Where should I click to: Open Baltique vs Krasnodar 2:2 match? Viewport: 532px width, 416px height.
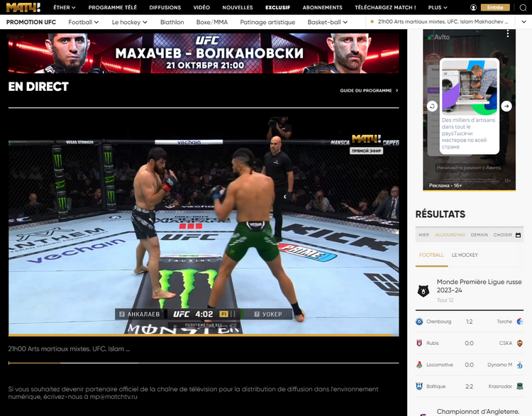click(x=470, y=386)
